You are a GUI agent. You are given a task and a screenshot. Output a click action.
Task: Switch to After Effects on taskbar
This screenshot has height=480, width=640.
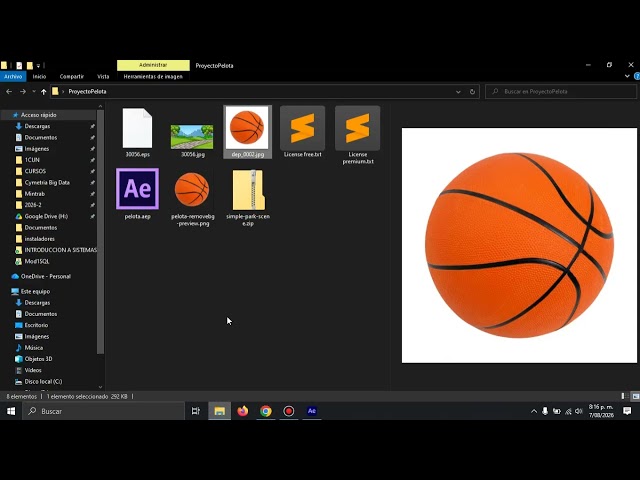(311, 411)
